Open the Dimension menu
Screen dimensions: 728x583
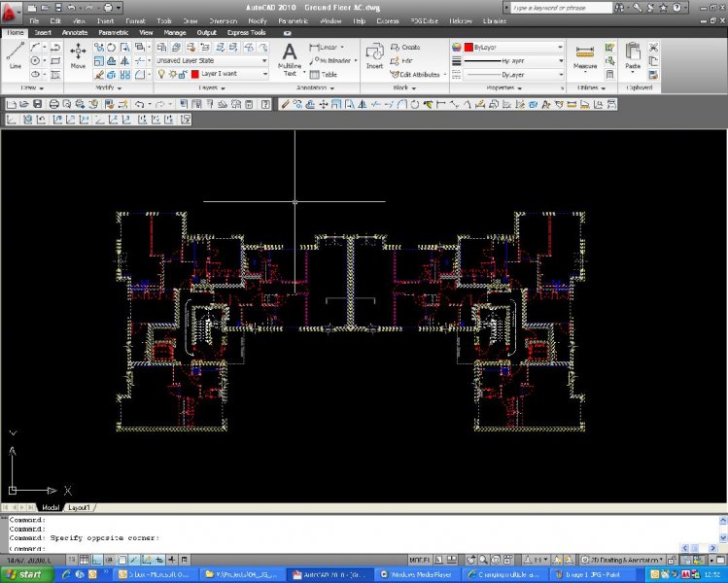point(223,20)
